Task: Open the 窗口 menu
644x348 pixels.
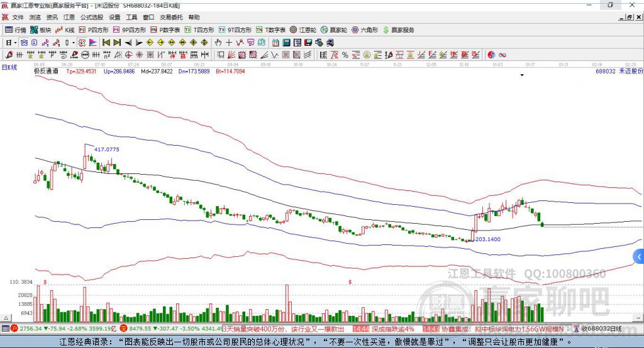Action: 148,17
